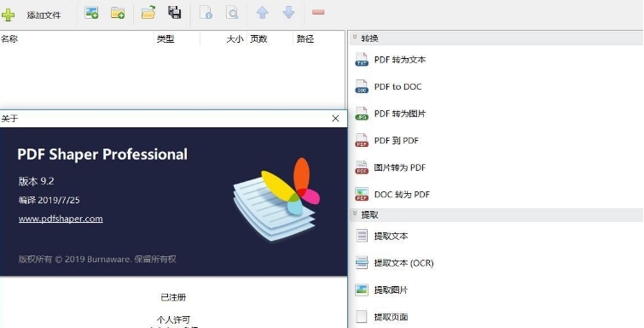Select the 图片转为 PDF icon
Screen dimensions: 644x328
pyautogui.click(x=362, y=167)
